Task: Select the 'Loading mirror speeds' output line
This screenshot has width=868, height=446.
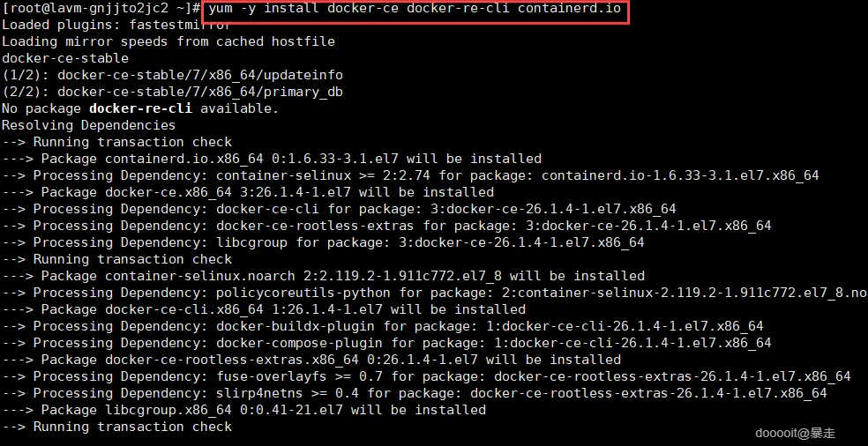Action: click(x=168, y=41)
